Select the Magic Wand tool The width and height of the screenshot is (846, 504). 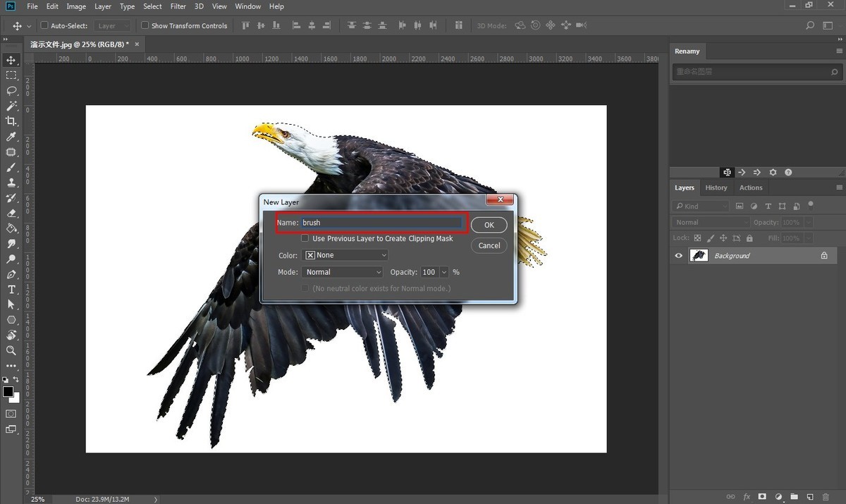pyautogui.click(x=11, y=106)
